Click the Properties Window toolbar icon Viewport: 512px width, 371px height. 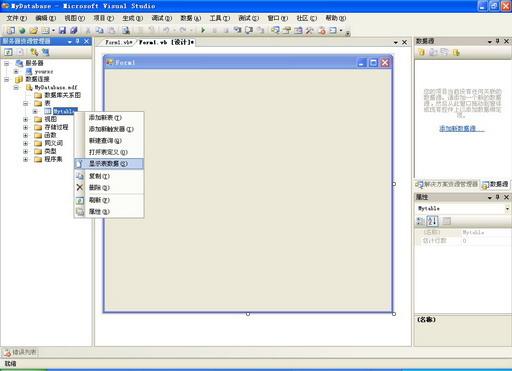tap(287, 30)
